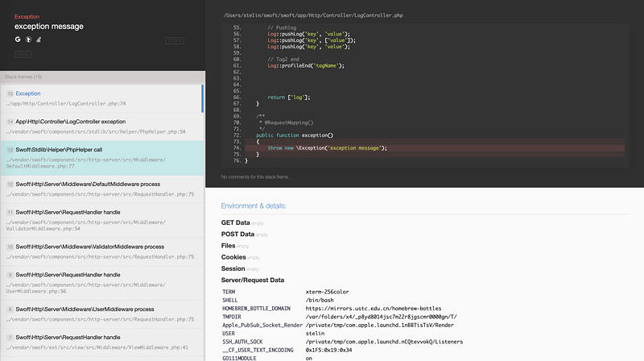This screenshot has height=361, width=644.
Task: Select stack frame 15 Exception
Action: (101, 98)
